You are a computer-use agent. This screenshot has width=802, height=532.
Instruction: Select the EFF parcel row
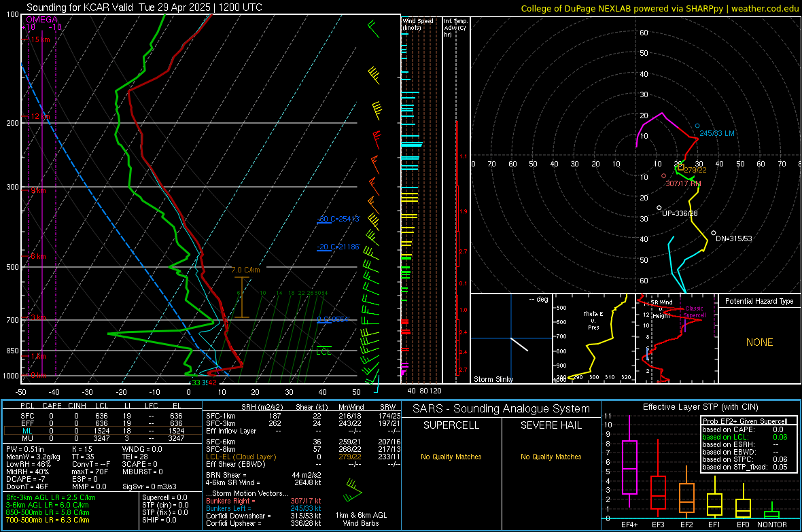tap(101, 423)
